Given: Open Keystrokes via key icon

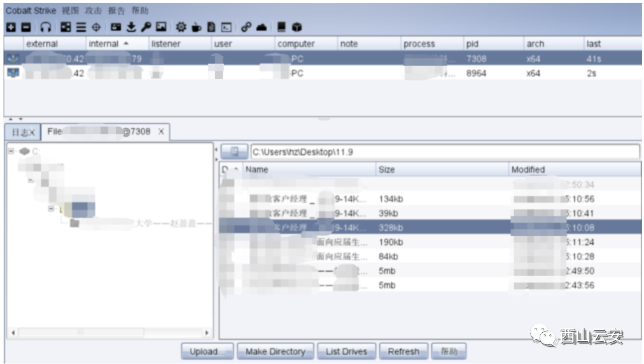Looking at the screenshot, I should click(x=146, y=27).
